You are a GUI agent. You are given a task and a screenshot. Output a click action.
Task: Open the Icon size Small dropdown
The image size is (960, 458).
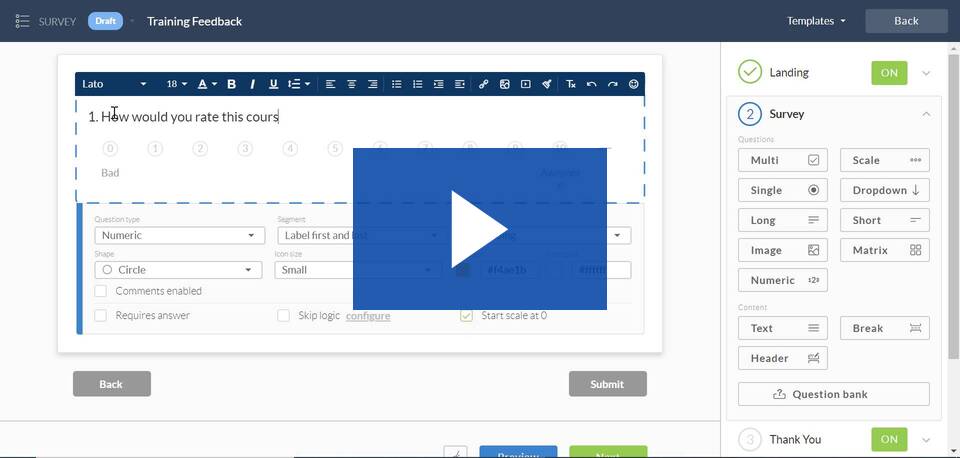358,269
